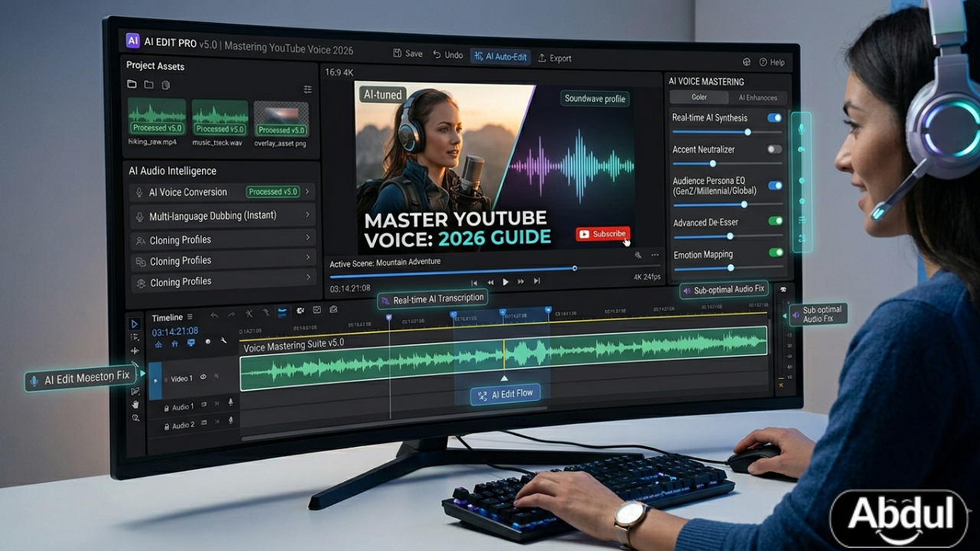Click Real-time AI Synthesis slider handle
This screenshot has width=980, height=551.
[747, 132]
